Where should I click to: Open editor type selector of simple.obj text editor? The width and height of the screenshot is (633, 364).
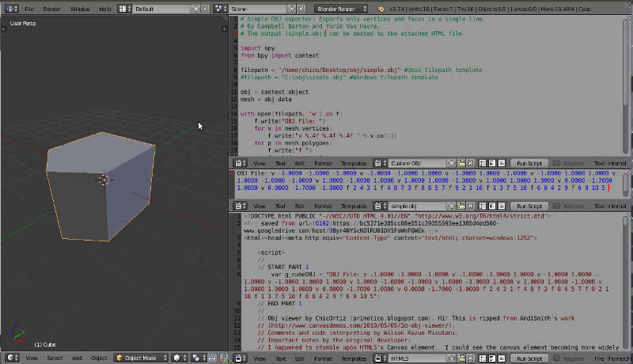coord(241,206)
